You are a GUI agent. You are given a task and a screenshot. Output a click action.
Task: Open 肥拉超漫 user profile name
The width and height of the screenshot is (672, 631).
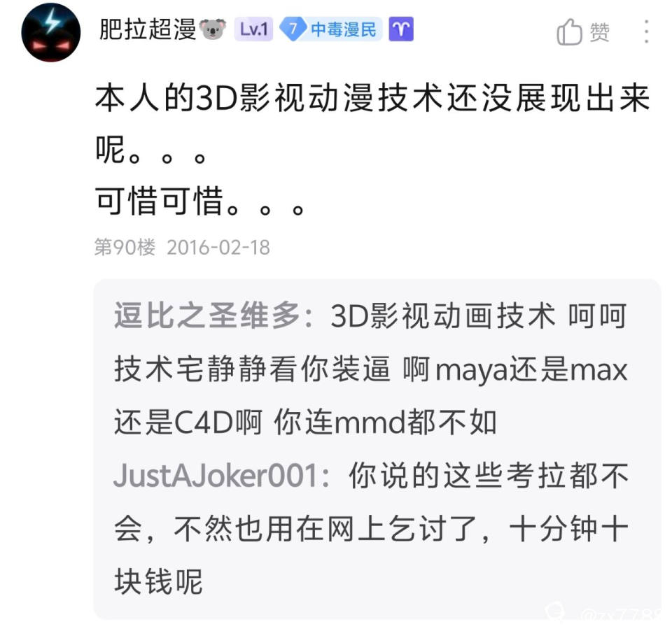[x=148, y=29]
